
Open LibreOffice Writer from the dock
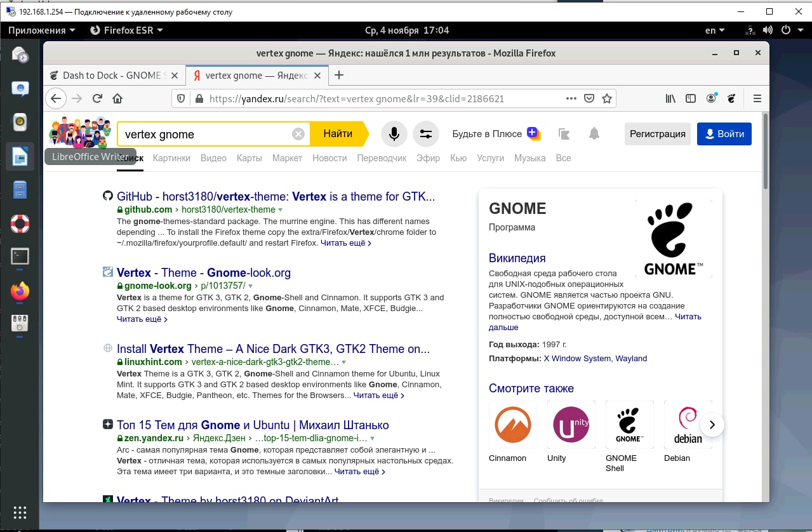tap(20, 156)
